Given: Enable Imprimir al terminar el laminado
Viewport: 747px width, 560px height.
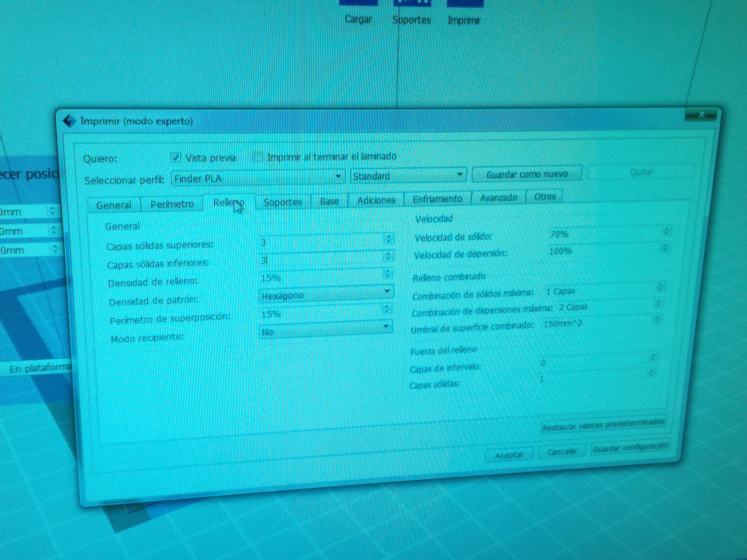Looking at the screenshot, I should click(x=258, y=157).
